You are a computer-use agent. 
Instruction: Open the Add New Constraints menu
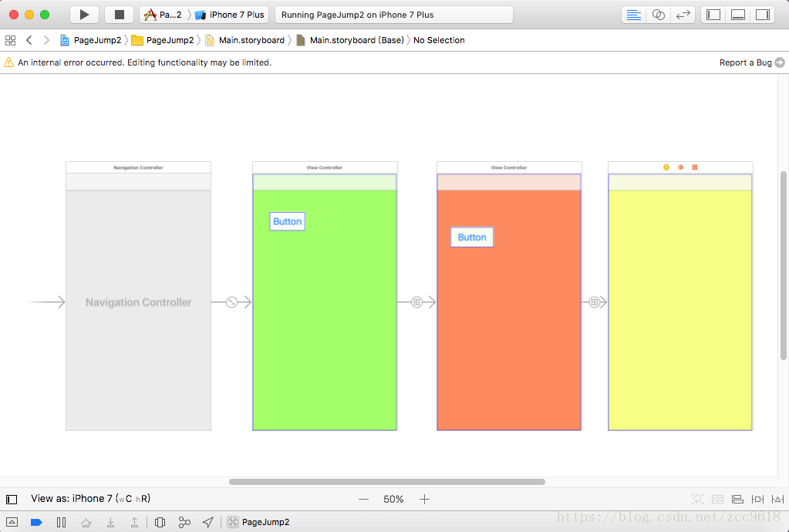[x=757, y=500]
